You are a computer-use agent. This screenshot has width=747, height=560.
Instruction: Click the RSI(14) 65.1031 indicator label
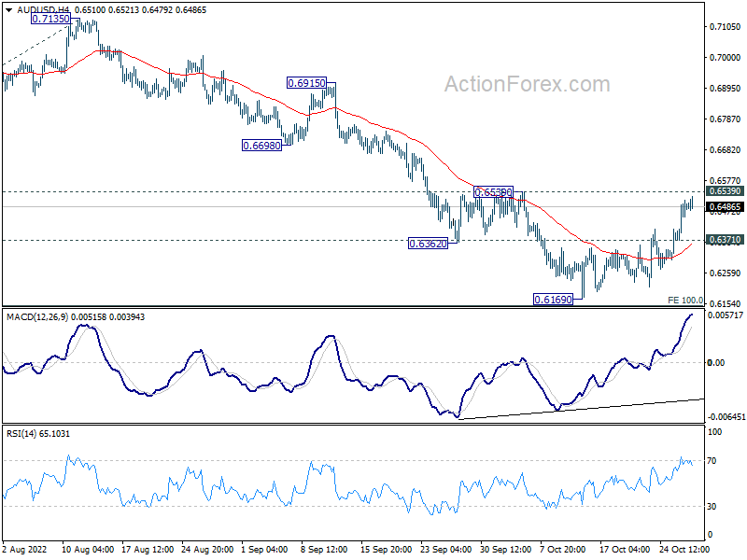tap(38, 434)
